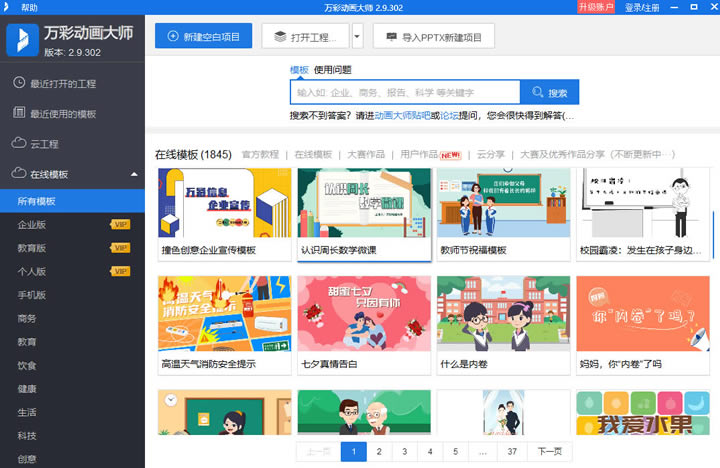
Task: Click 打开工程 button
Action: 305,36
